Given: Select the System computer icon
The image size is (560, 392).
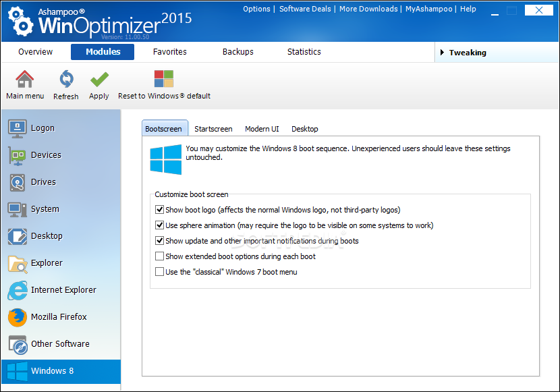Looking at the screenshot, I should coord(17,210).
